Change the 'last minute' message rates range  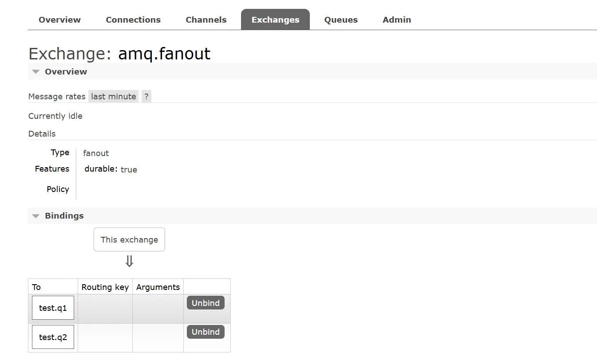(114, 97)
